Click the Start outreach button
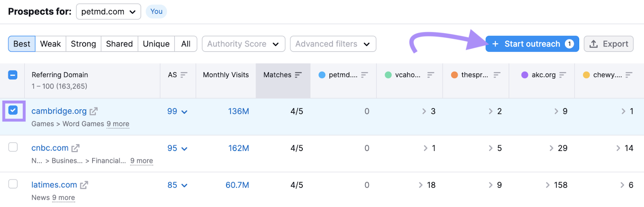 [532, 44]
